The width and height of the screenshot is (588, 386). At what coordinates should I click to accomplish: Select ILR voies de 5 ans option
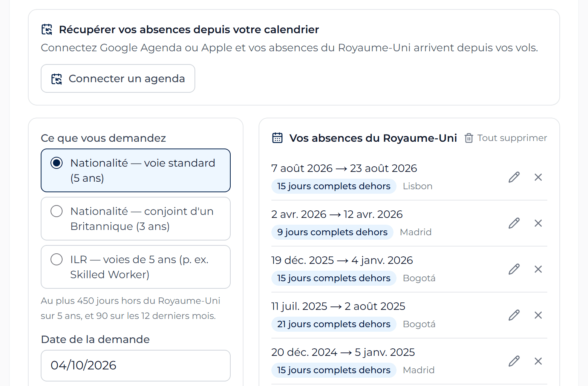pyautogui.click(x=136, y=267)
